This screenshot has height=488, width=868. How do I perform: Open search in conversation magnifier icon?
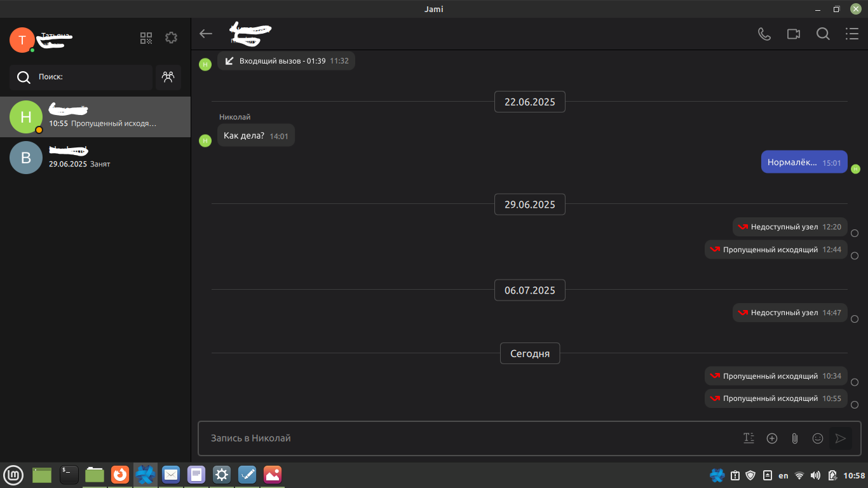click(823, 34)
